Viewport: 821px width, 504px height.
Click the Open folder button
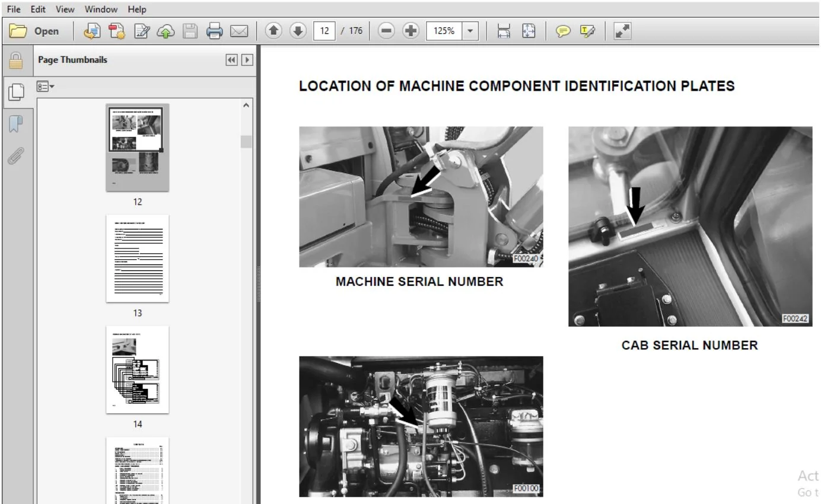click(34, 31)
